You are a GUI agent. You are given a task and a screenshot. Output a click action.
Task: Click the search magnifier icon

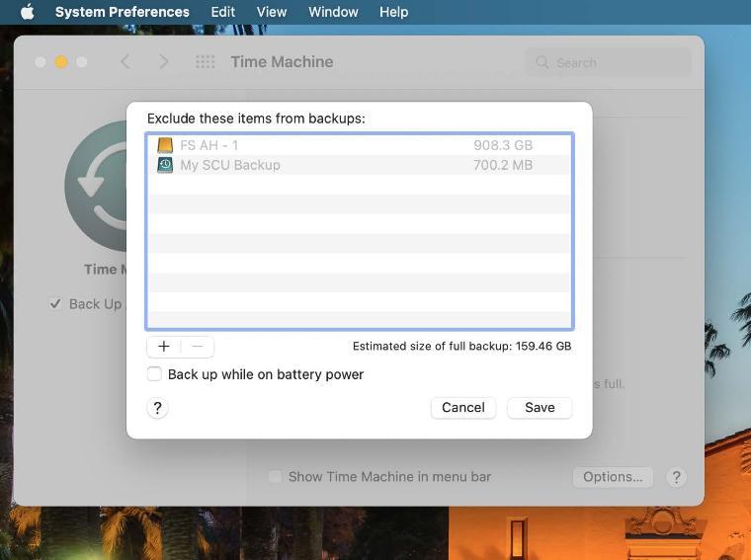tap(542, 62)
